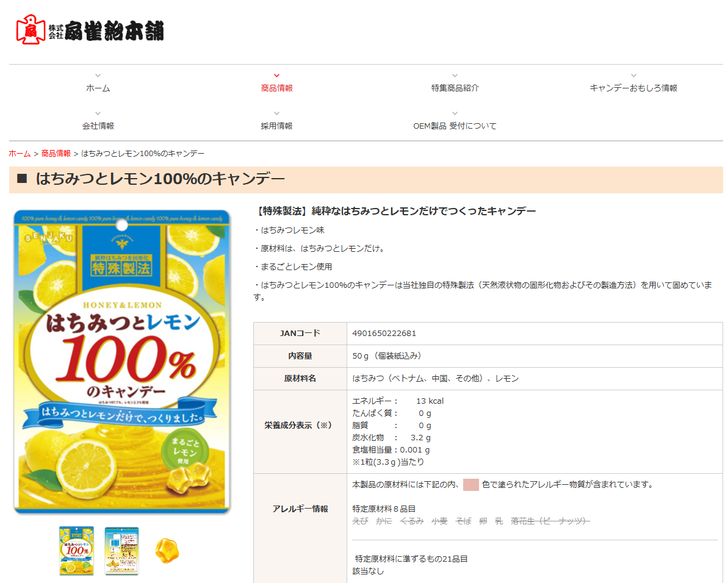Follow the 商品情報 breadcrumb link
The image size is (728, 583).
(x=56, y=154)
